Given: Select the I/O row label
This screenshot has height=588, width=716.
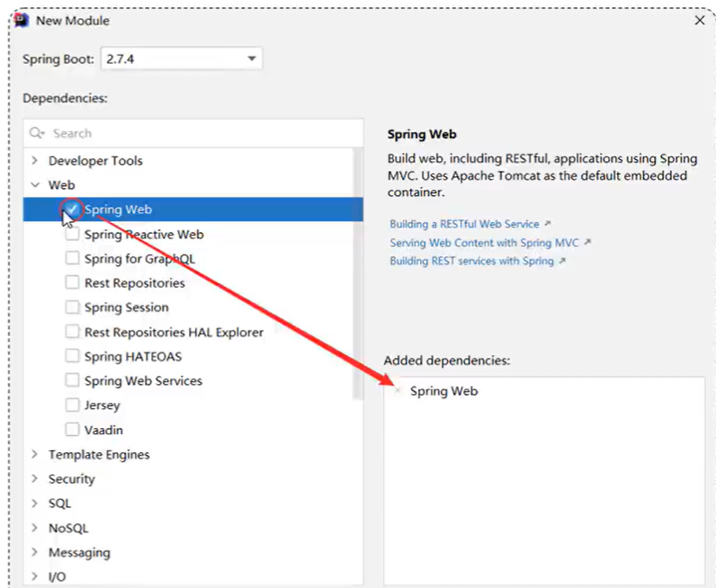Looking at the screenshot, I should point(57,576).
